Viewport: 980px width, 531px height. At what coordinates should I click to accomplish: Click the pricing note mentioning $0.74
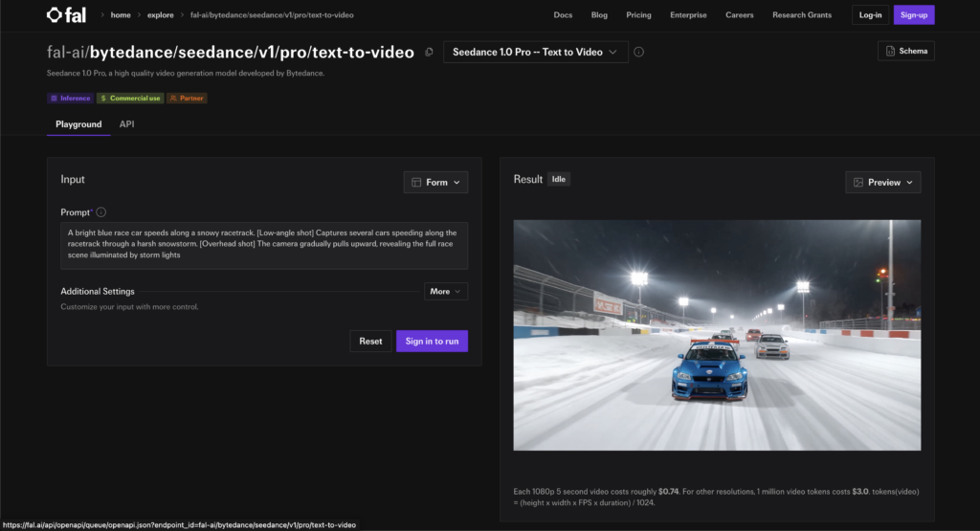(716, 498)
